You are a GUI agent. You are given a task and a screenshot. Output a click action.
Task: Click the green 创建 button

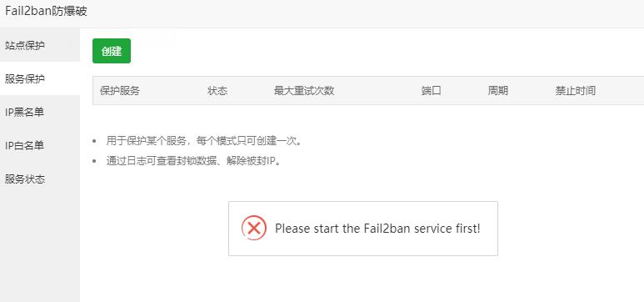click(x=112, y=51)
